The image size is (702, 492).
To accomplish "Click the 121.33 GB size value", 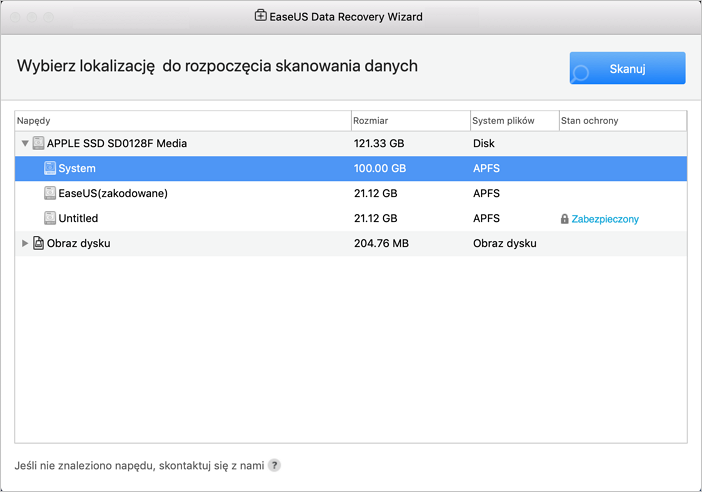I will pyautogui.click(x=379, y=143).
